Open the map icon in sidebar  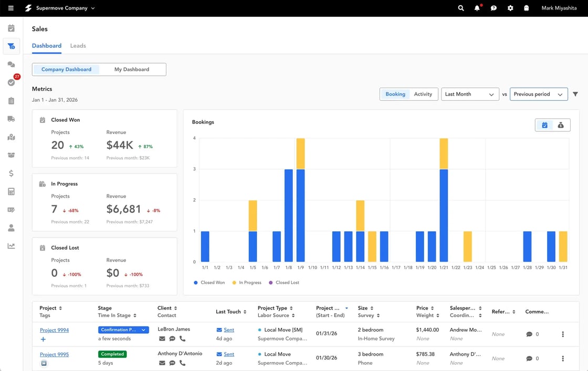tap(11, 137)
